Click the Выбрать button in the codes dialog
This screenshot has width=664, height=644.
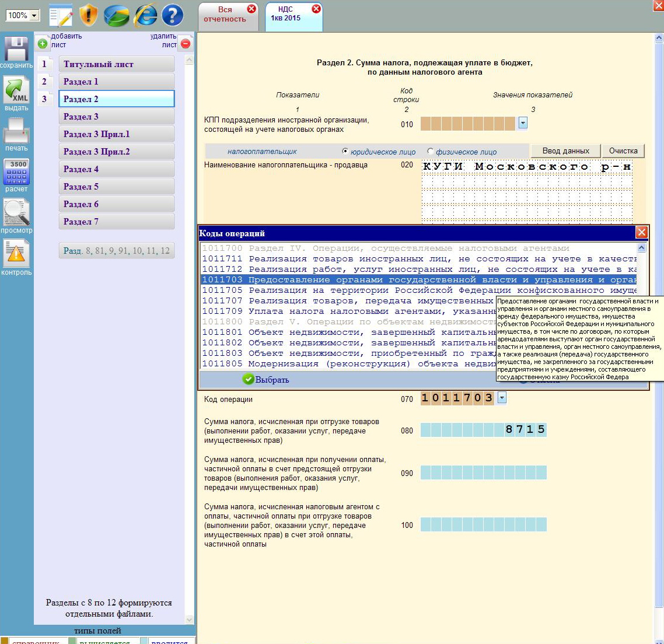[x=266, y=380]
